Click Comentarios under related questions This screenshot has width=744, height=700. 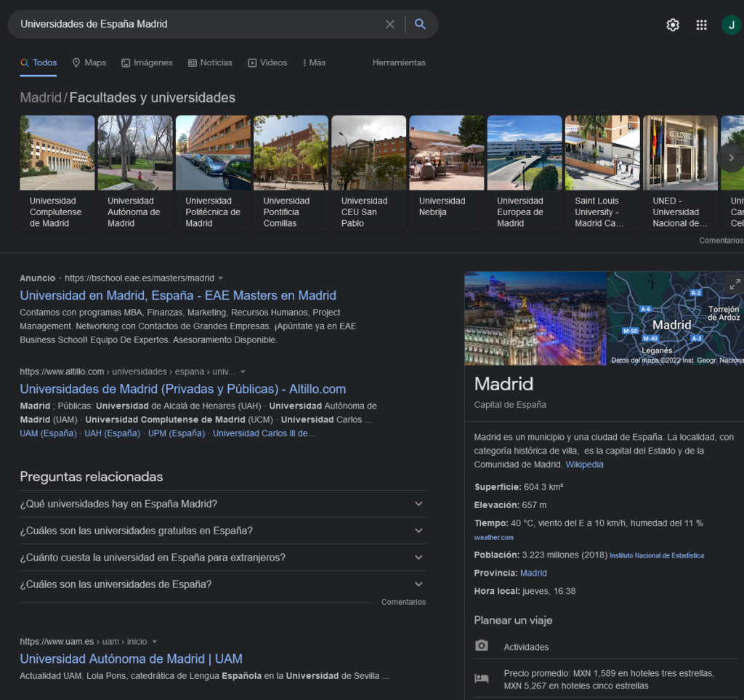coord(403,602)
